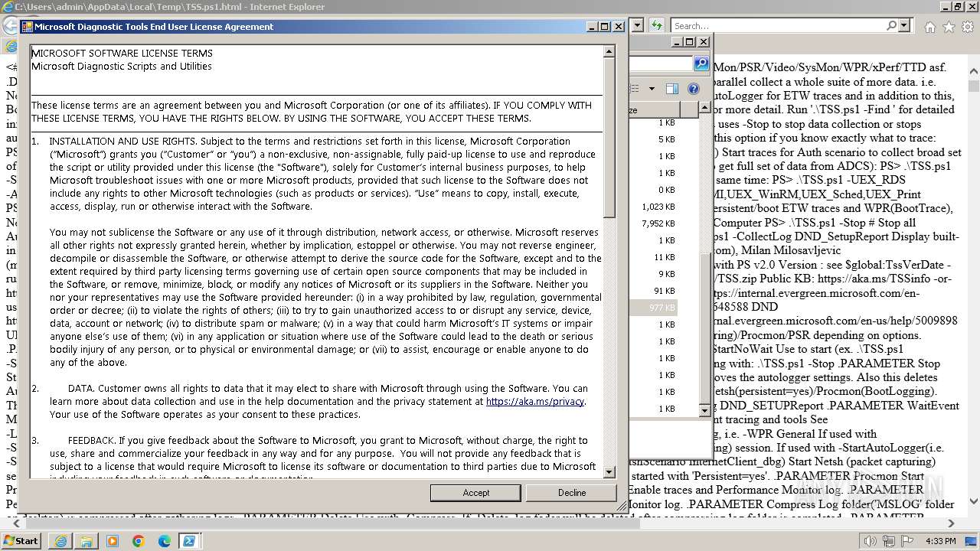Viewport: 980px width, 551px height.
Task: Open the Explorer window help icon
Action: 693,89
